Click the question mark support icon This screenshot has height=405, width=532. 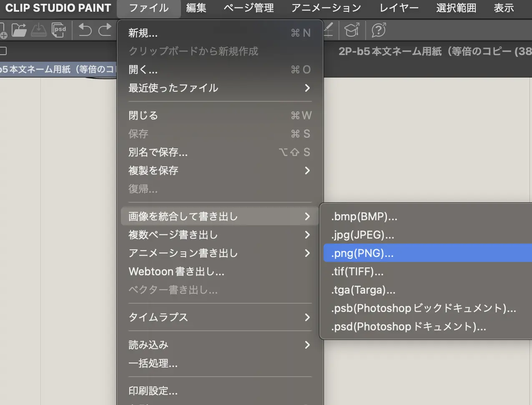coord(378,30)
